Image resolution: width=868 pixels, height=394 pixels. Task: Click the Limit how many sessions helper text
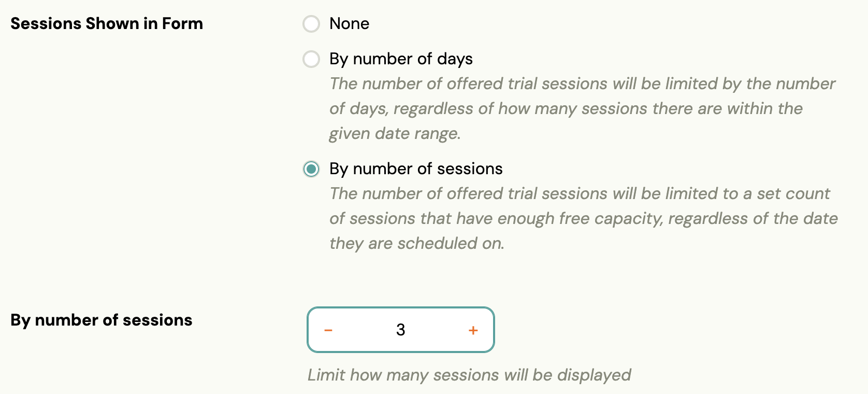(469, 375)
